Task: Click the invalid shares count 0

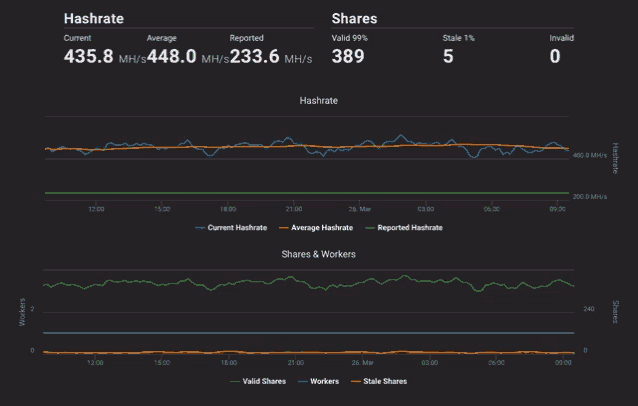Action: tap(555, 57)
